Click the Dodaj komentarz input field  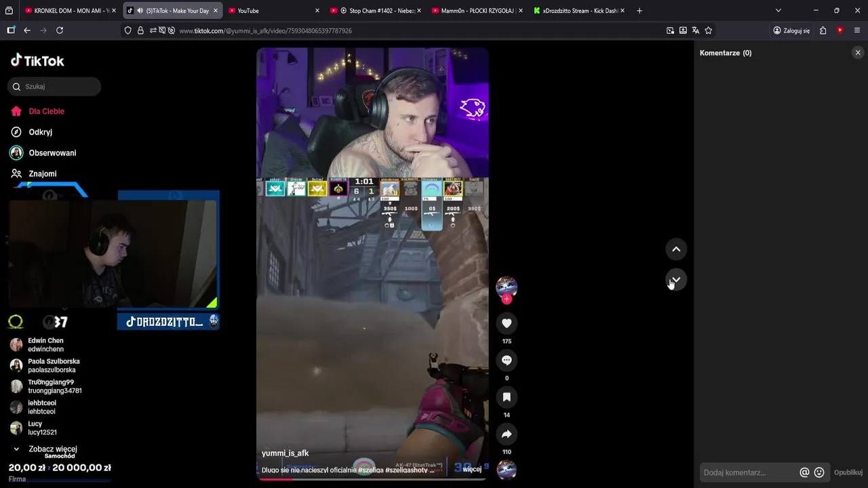point(749,472)
